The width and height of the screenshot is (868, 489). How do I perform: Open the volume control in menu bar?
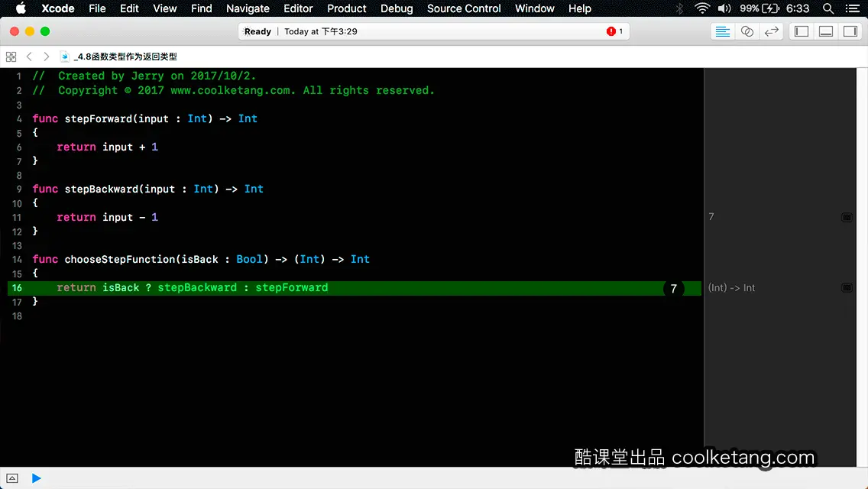[724, 8]
